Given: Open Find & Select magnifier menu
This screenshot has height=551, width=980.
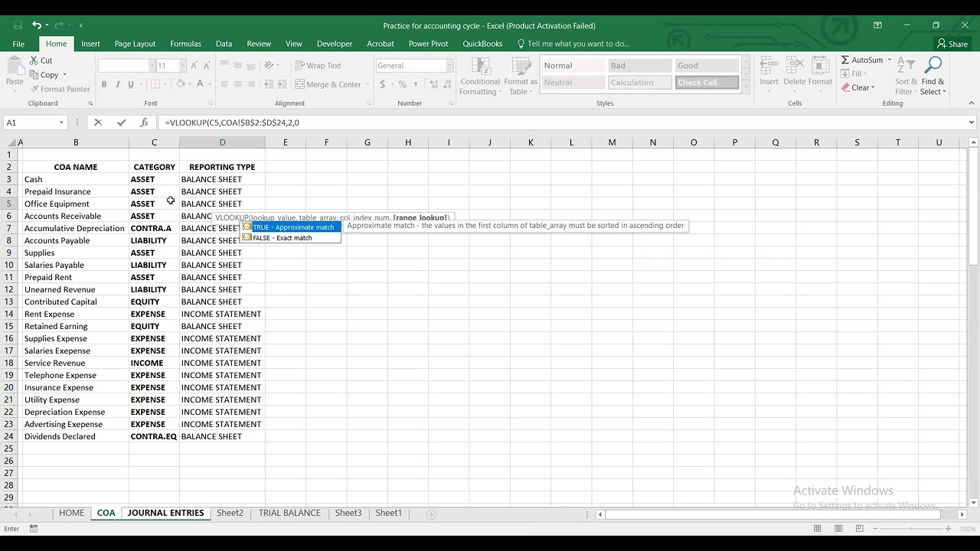Looking at the screenshot, I should click(x=933, y=76).
